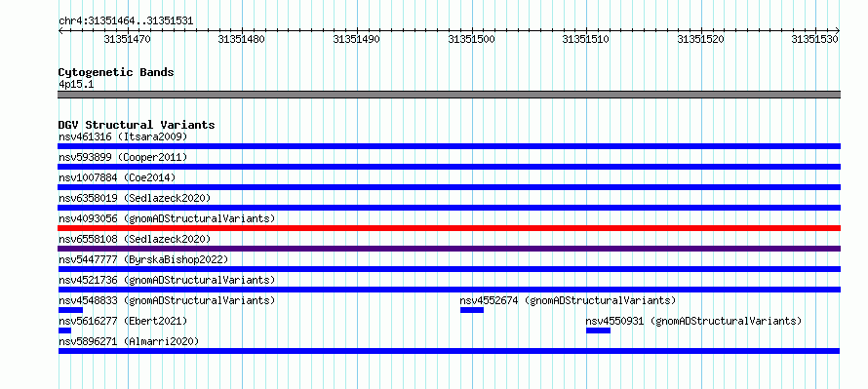
Task: Open the nsv5447777 (ByrskaBishop2022) label
Action: point(143,259)
